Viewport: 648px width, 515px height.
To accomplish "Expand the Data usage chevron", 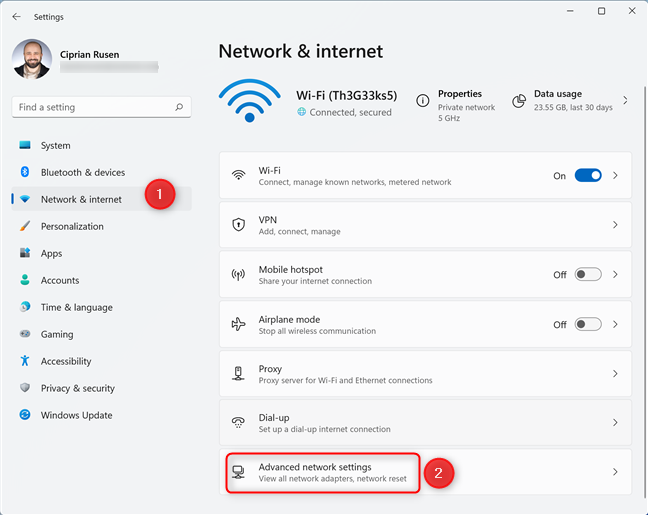I will 625,100.
